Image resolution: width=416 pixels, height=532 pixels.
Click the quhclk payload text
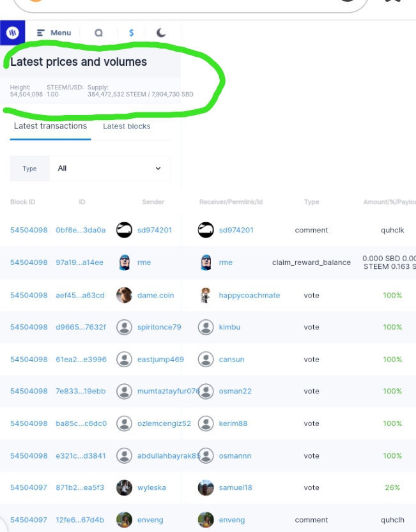(392, 230)
